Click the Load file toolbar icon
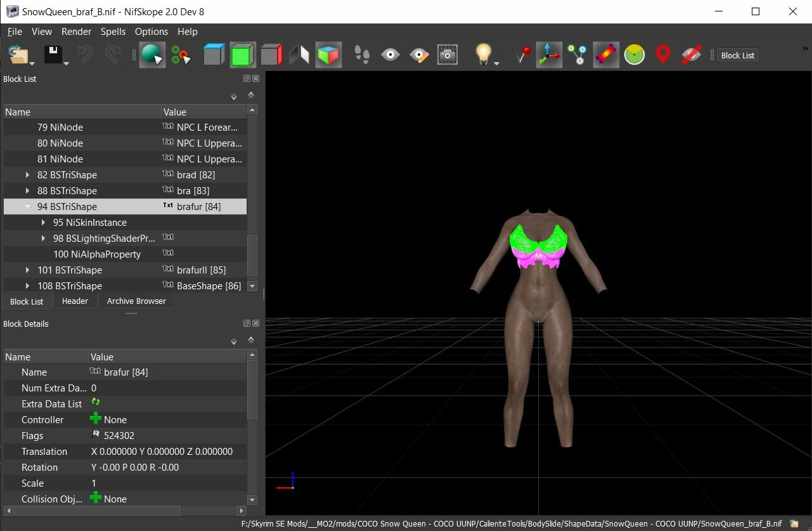This screenshot has height=531, width=812. click(x=20, y=55)
